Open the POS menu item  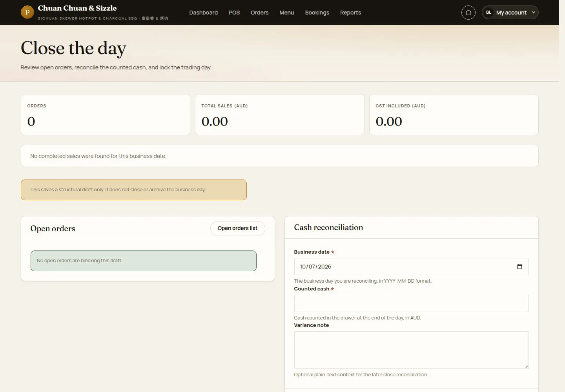click(234, 13)
